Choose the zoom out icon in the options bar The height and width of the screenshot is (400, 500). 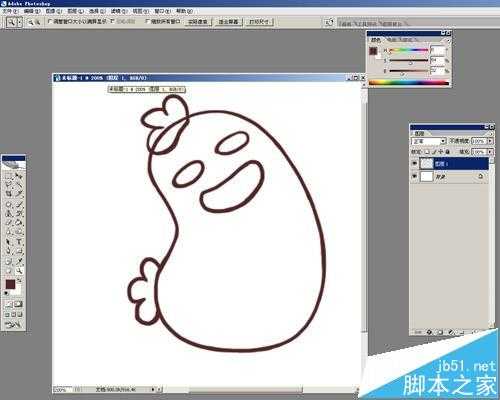37,22
